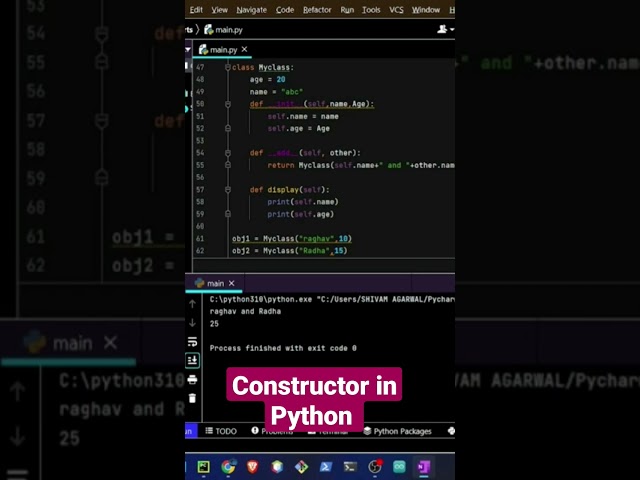
Task: Open the Window menu
Action: [426, 10]
